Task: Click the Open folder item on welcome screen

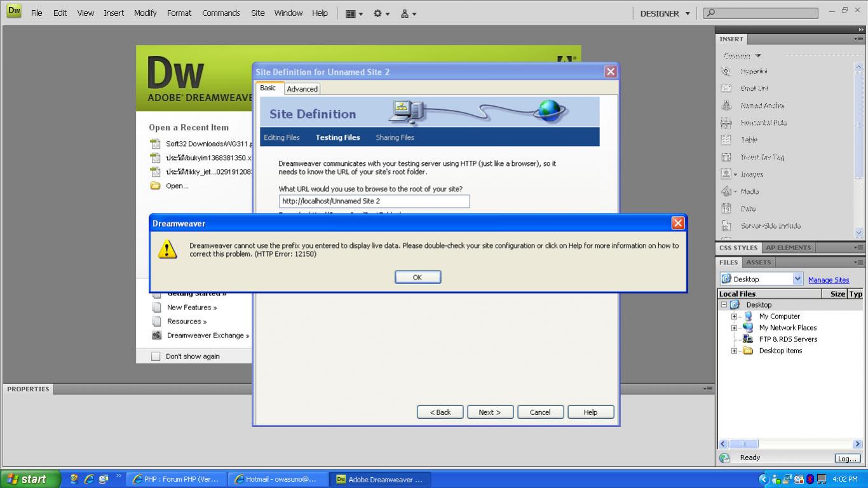Action: [177, 186]
